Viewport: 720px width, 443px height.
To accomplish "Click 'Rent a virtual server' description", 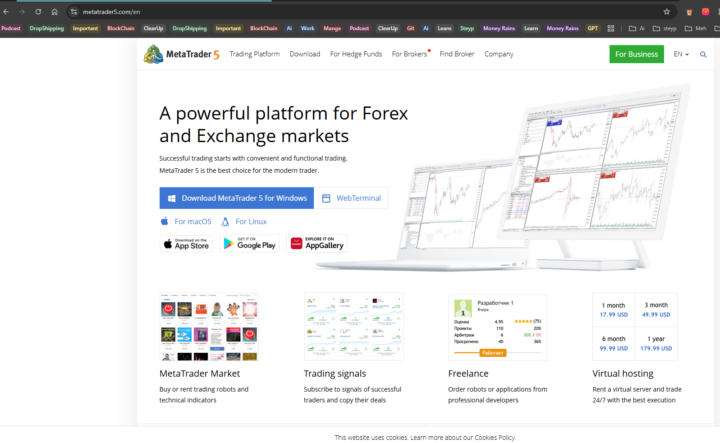I will 637,395.
